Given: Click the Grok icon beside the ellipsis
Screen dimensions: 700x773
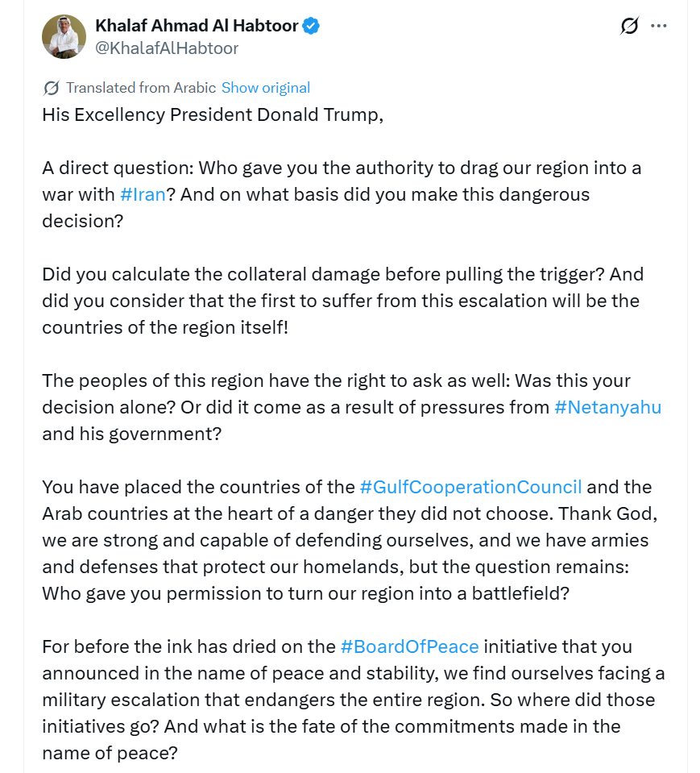Looking at the screenshot, I should pos(629,26).
